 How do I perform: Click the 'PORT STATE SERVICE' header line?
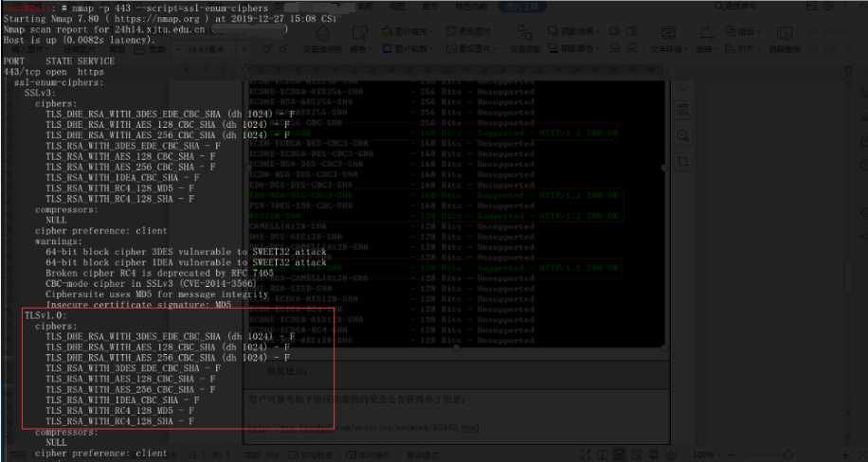point(59,61)
